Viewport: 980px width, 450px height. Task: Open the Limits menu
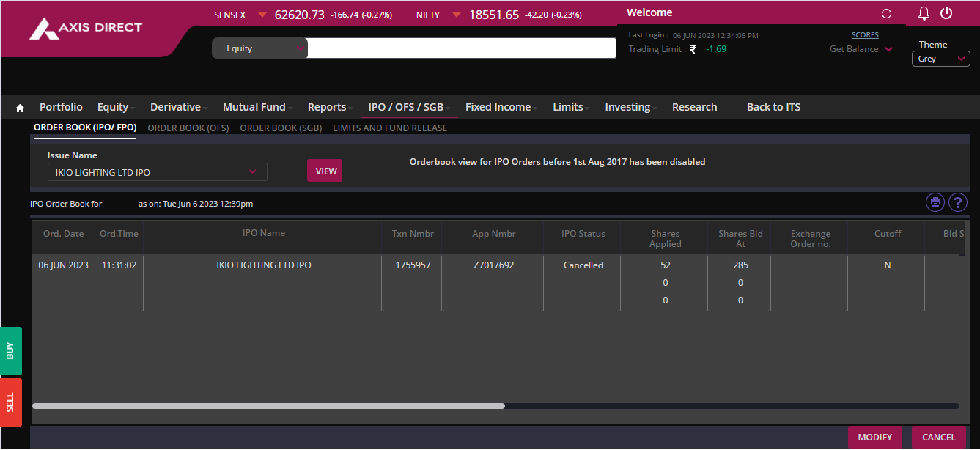click(x=571, y=107)
